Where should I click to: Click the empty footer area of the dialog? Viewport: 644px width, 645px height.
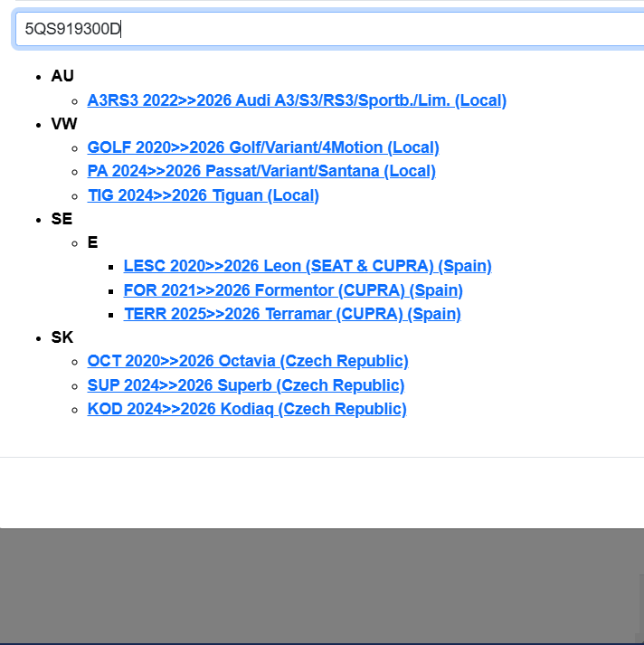click(x=317, y=493)
